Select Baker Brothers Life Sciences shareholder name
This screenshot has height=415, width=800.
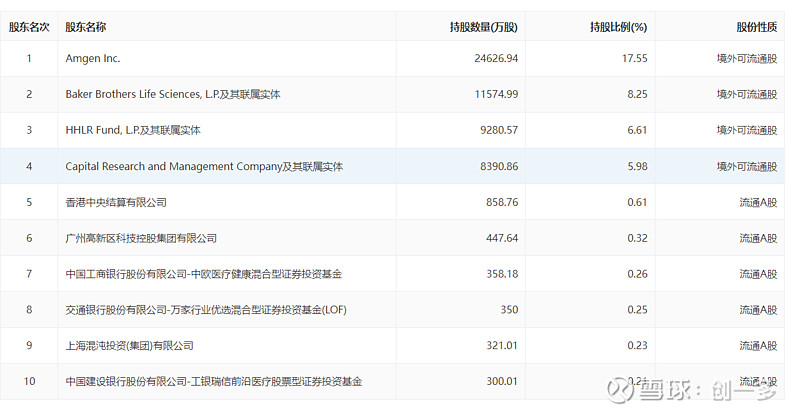(172, 94)
